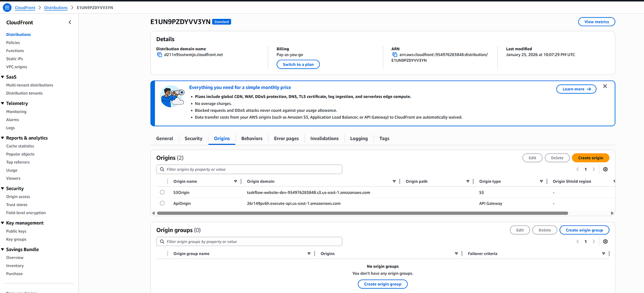
Task: Click the Origins Delete button
Action: 557,158
